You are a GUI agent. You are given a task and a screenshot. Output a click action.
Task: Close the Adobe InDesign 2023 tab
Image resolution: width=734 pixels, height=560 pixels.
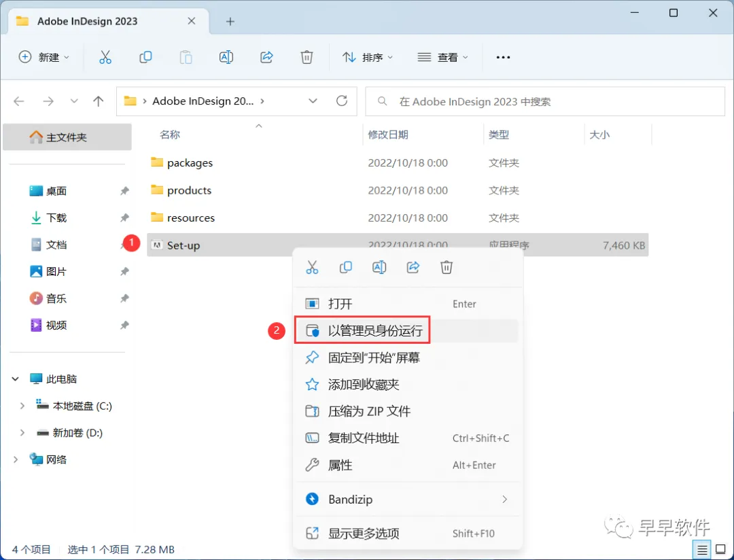tap(192, 21)
